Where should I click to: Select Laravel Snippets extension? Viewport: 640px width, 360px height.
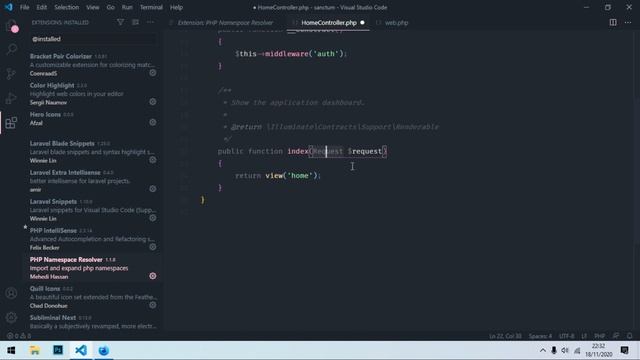click(92, 210)
